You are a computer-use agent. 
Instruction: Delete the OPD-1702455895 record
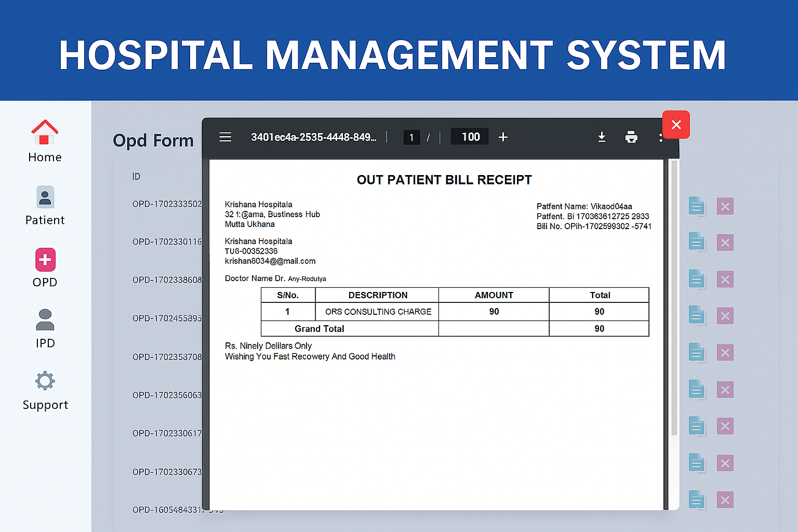click(x=725, y=316)
